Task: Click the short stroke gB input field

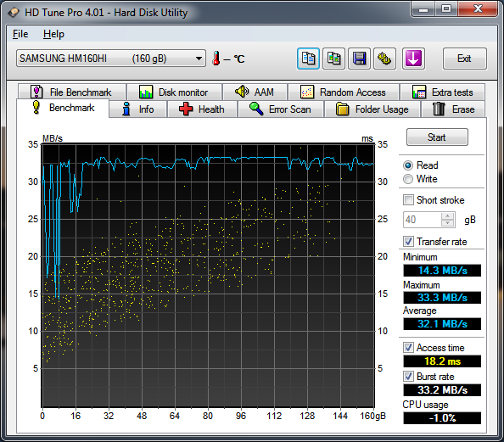Action: [x=423, y=220]
